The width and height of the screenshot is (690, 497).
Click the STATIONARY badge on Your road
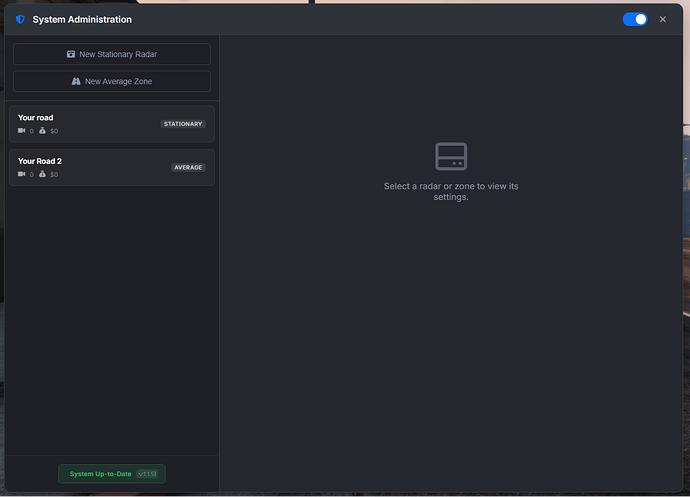click(x=183, y=124)
